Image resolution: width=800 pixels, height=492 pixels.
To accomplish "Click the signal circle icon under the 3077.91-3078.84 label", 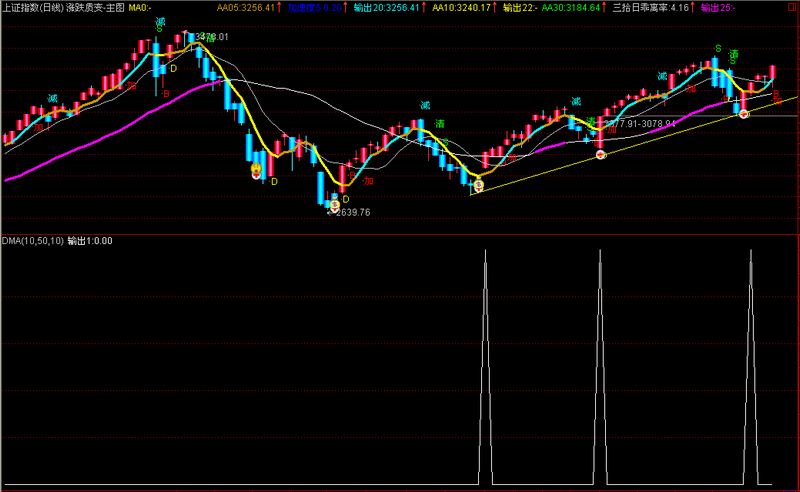I will (601, 154).
